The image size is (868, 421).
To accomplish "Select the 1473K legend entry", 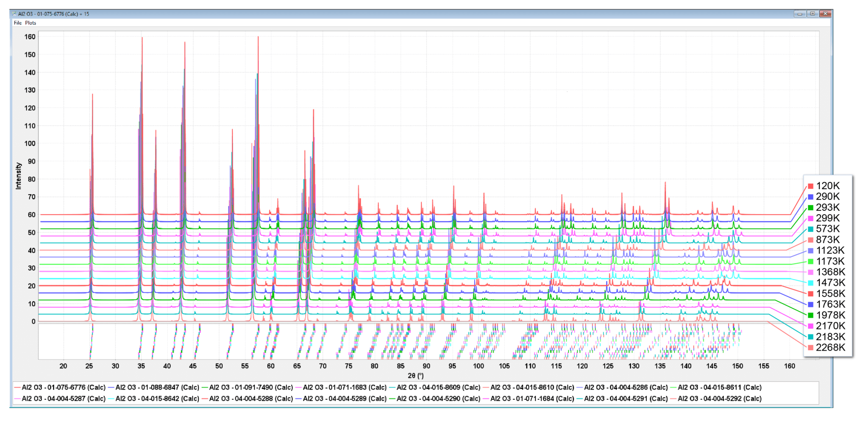I will pyautogui.click(x=830, y=283).
